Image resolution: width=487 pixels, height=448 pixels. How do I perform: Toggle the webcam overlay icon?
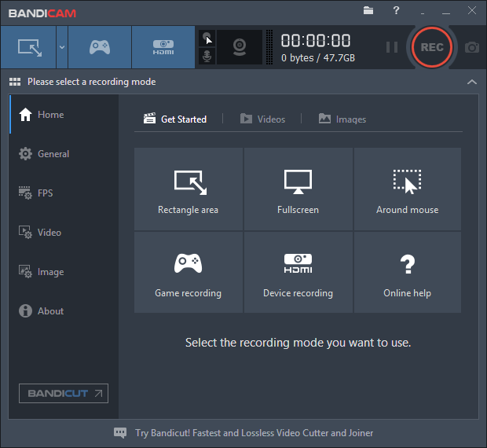coord(240,47)
